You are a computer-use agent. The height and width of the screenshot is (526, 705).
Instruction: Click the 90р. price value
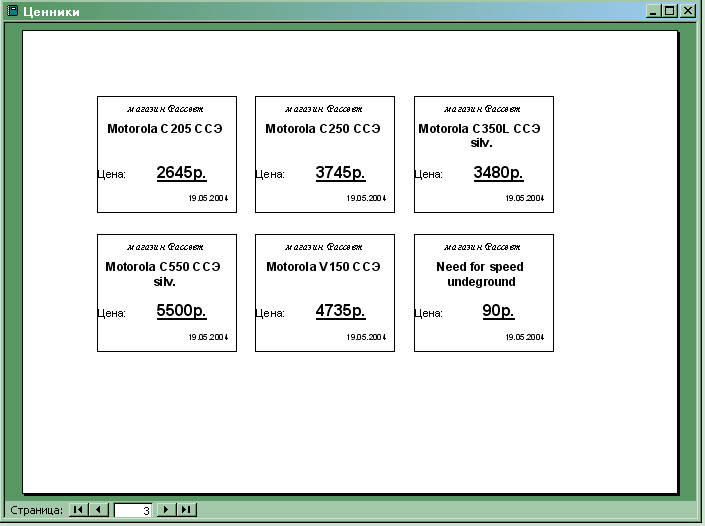pos(497,311)
